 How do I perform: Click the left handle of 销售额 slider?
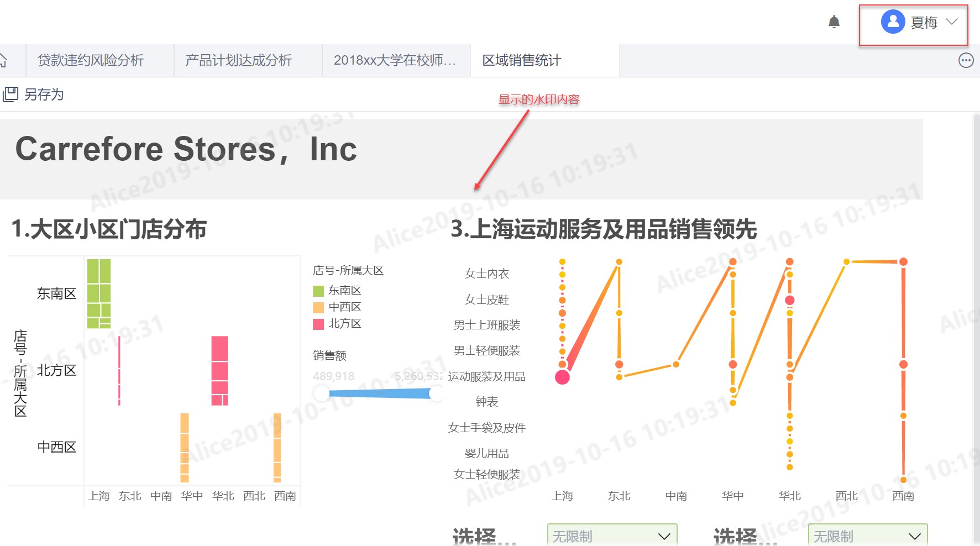click(322, 393)
